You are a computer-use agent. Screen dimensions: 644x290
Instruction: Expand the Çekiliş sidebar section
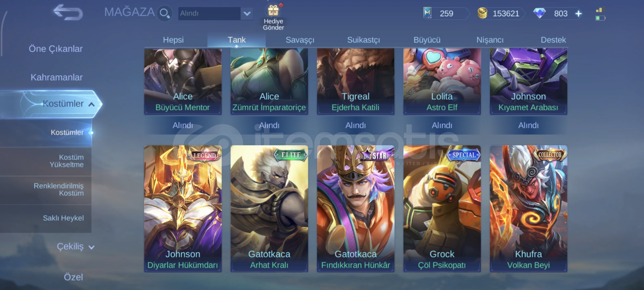pyautogui.click(x=91, y=247)
